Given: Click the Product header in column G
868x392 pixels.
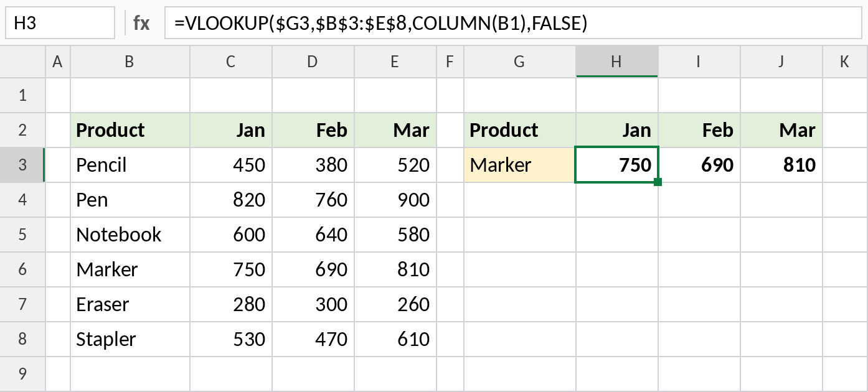Looking at the screenshot, I should pyautogui.click(x=520, y=130).
